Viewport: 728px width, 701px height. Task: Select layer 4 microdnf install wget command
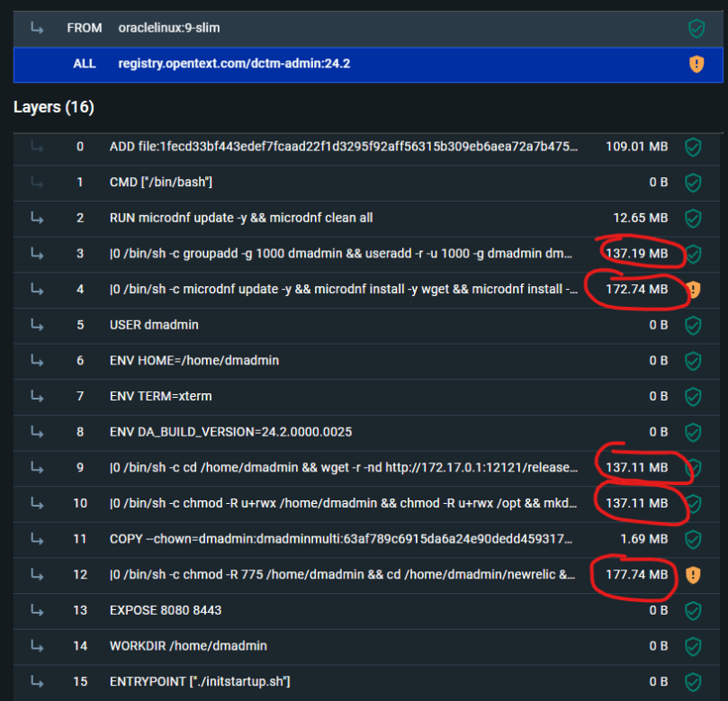pos(367,290)
